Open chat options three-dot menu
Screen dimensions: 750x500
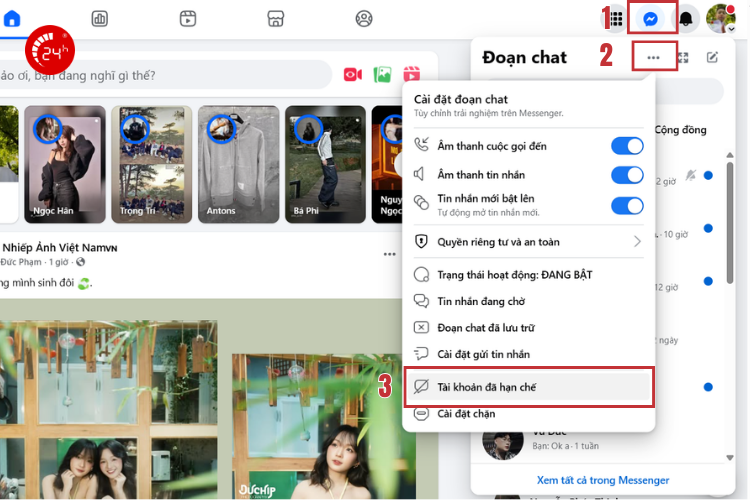653,57
